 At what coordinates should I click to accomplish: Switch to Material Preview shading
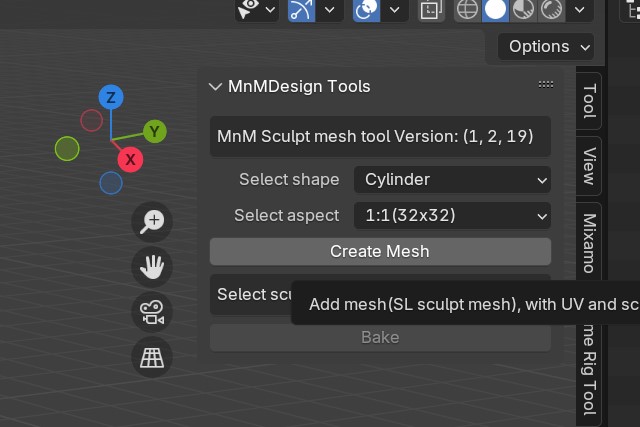pyautogui.click(x=523, y=10)
